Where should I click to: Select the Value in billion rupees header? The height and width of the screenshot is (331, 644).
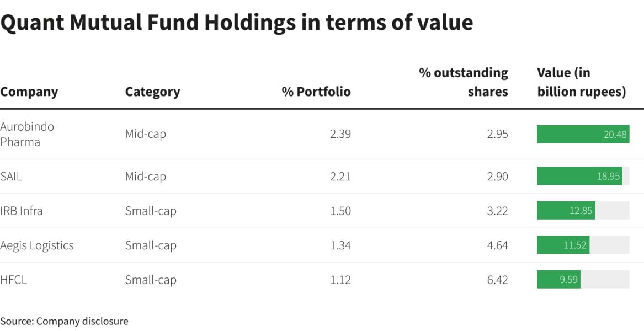pos(581,82)
